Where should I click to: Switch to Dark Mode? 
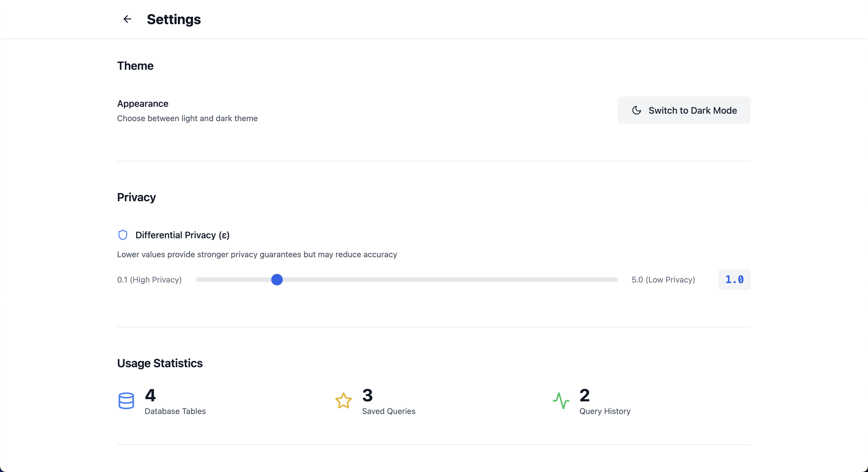[684, 110]
